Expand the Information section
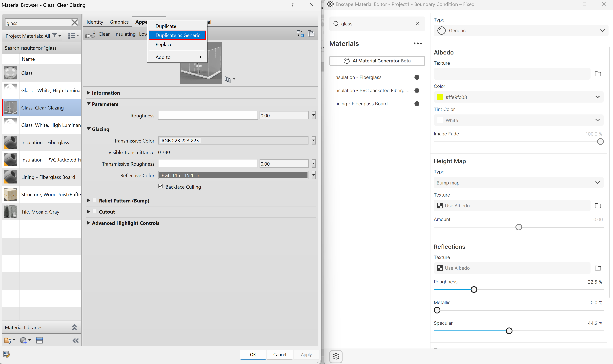This screenshot has height=364, width=613. click(x=88, y=93)
